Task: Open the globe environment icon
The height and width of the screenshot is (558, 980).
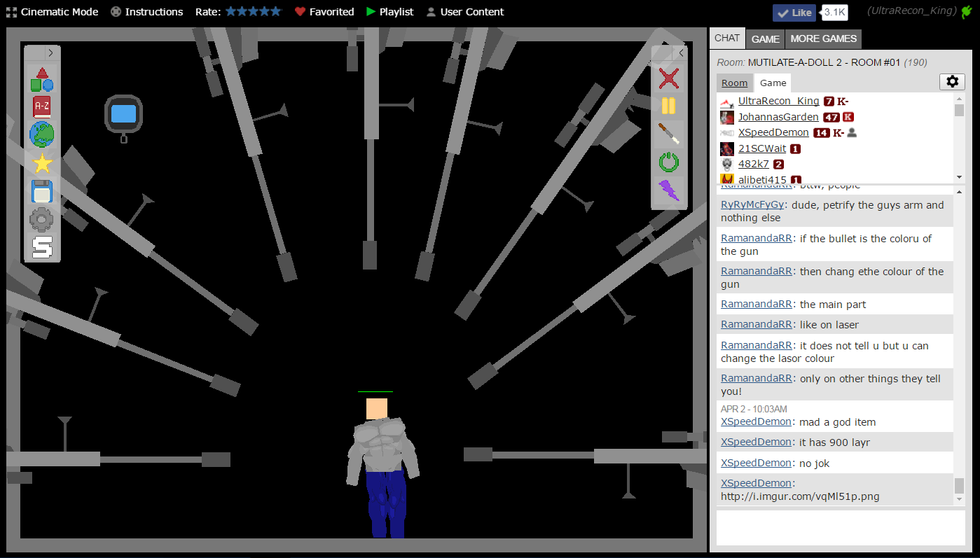Action: (42, 134)
